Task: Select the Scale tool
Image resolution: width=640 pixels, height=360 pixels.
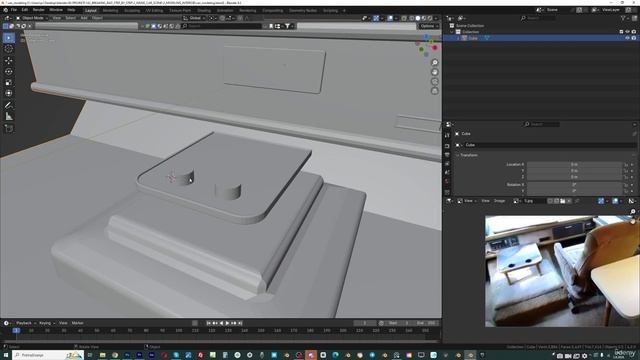Action: click(x=9, y=82)
